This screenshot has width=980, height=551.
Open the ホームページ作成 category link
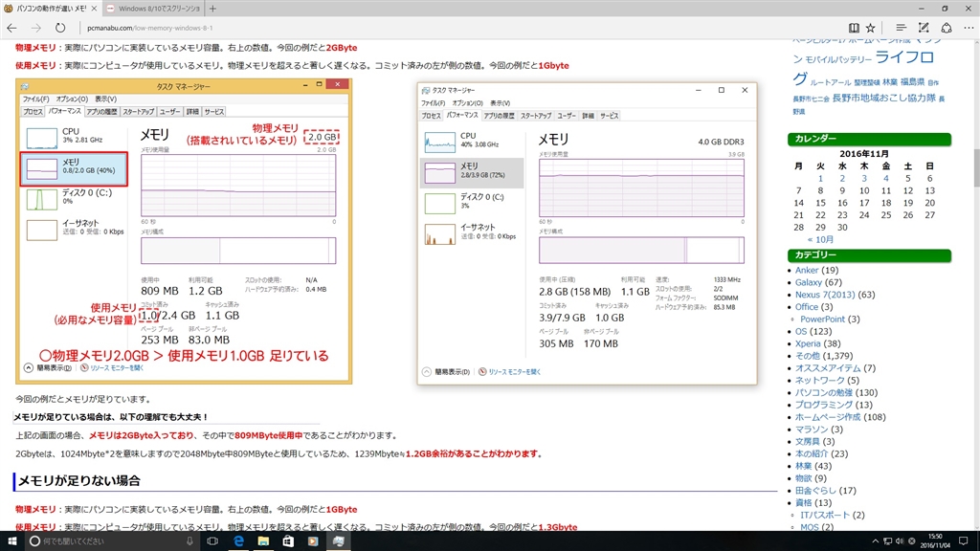pyautogui.click(x=828, y=417)
